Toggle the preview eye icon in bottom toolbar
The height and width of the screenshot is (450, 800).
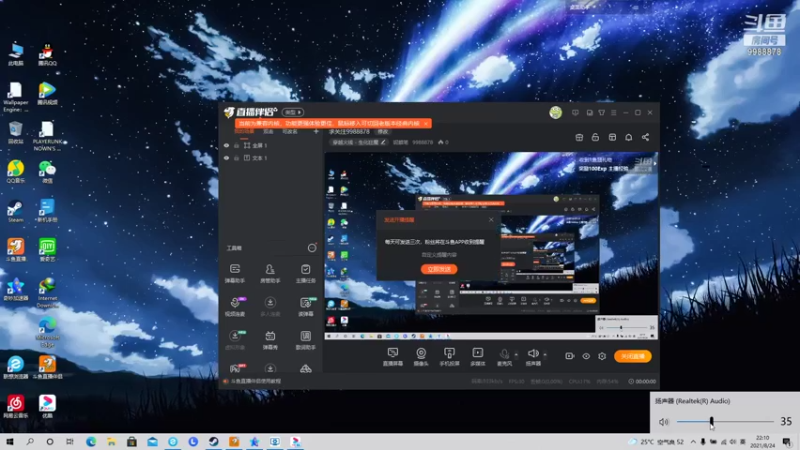coord(586,356)
